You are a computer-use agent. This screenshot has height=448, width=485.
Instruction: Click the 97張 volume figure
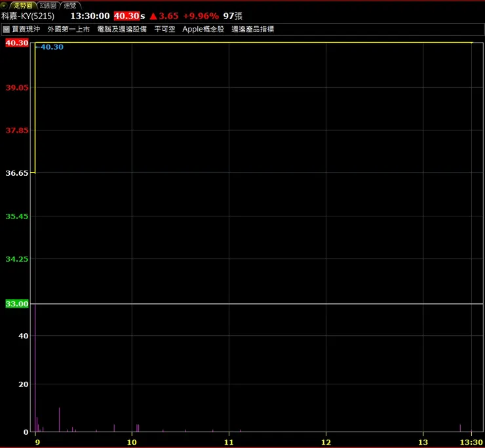(x=233, y=16)
